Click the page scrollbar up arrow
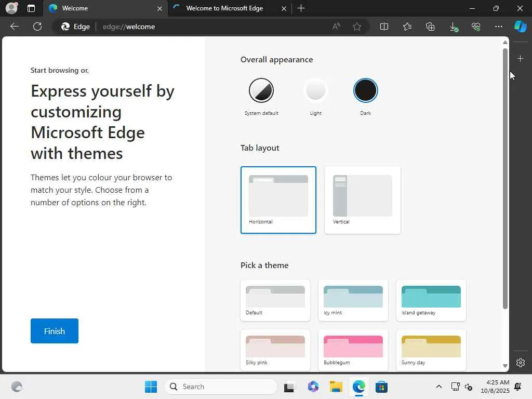 (505, 43)
